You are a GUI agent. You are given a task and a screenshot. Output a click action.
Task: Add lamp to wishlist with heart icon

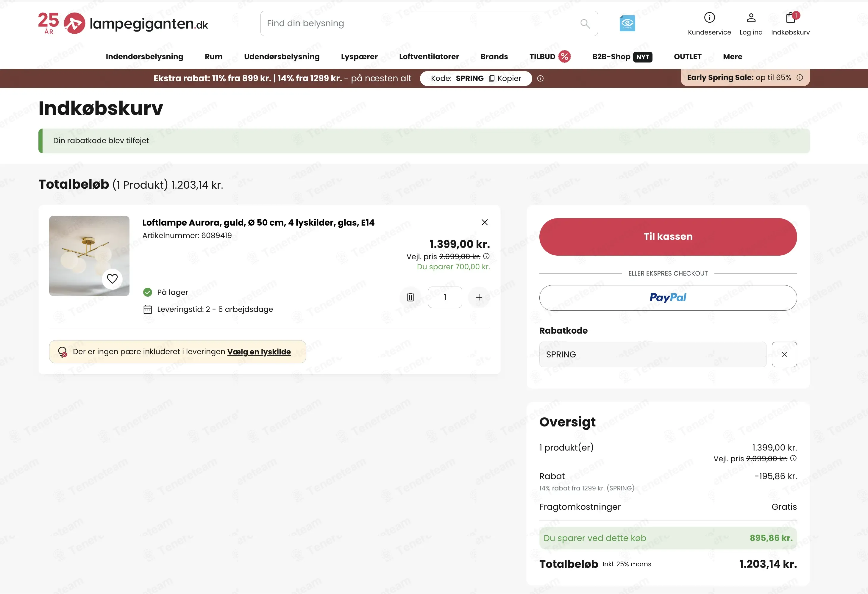pos(112,279)
